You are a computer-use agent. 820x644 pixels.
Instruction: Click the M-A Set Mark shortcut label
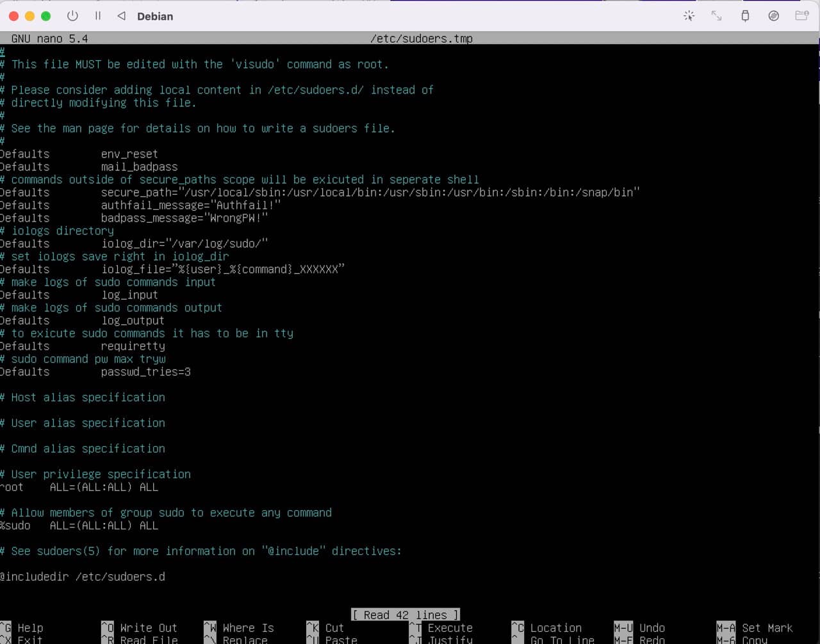(755, 628)
